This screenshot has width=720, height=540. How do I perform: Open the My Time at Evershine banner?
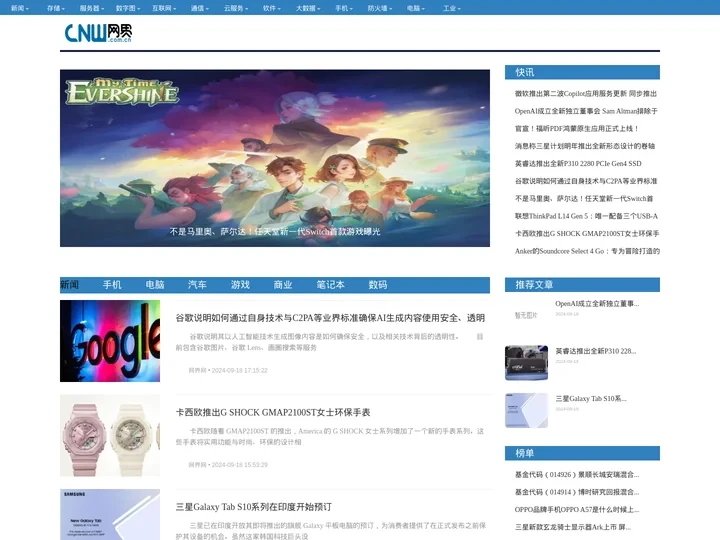coord(275,158)
